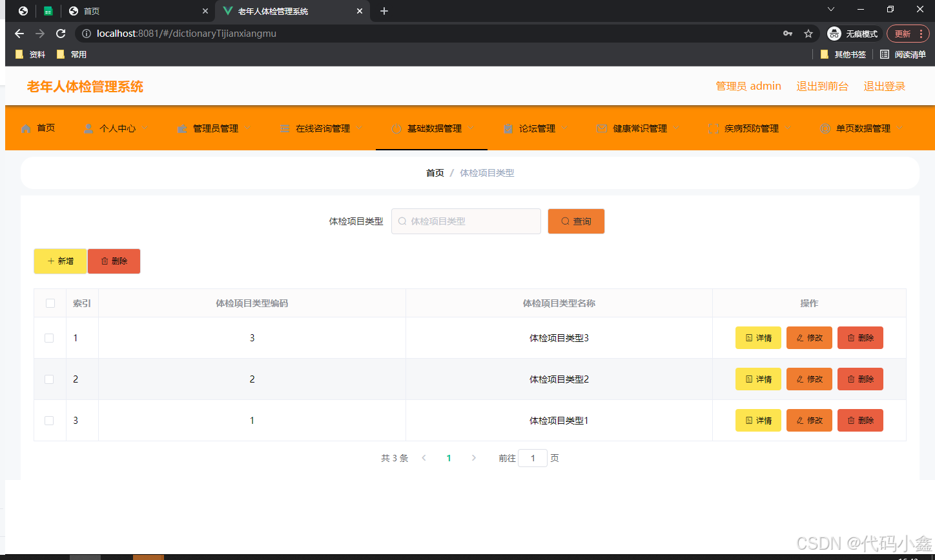Close the 首页 browser tab
The width and height of the screenshot is (935, 560).
tap(206, 11)
